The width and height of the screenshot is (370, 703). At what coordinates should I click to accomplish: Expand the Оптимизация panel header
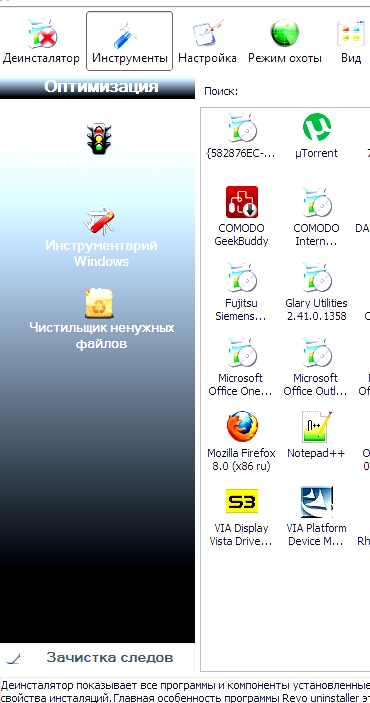coord(97,87)
